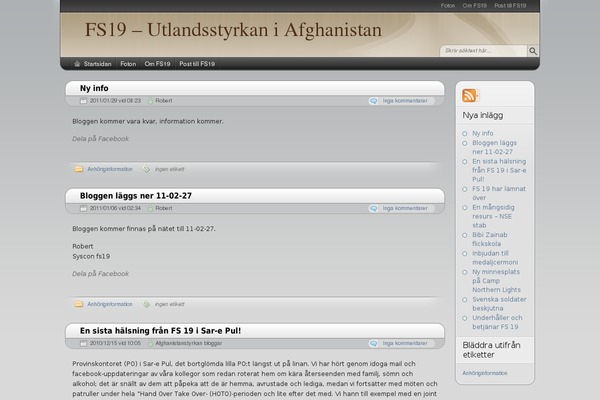Click Dela på Facebook under Ny info

[x=100, y=139]
